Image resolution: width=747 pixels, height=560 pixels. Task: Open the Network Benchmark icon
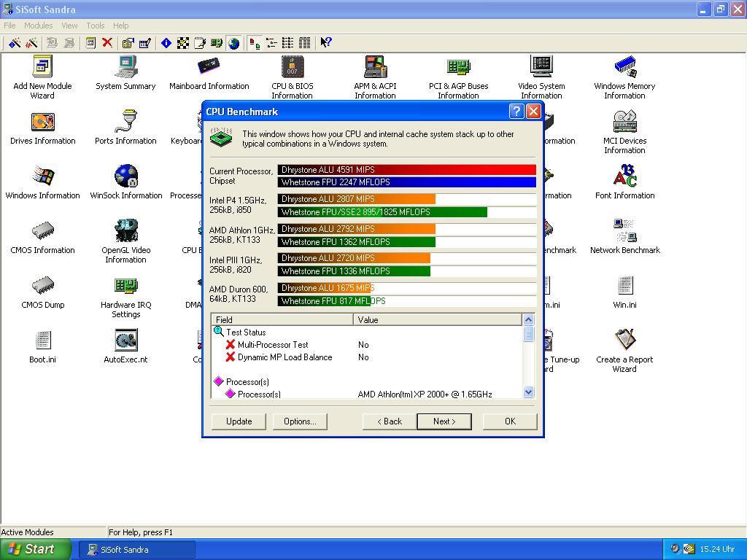624,232
